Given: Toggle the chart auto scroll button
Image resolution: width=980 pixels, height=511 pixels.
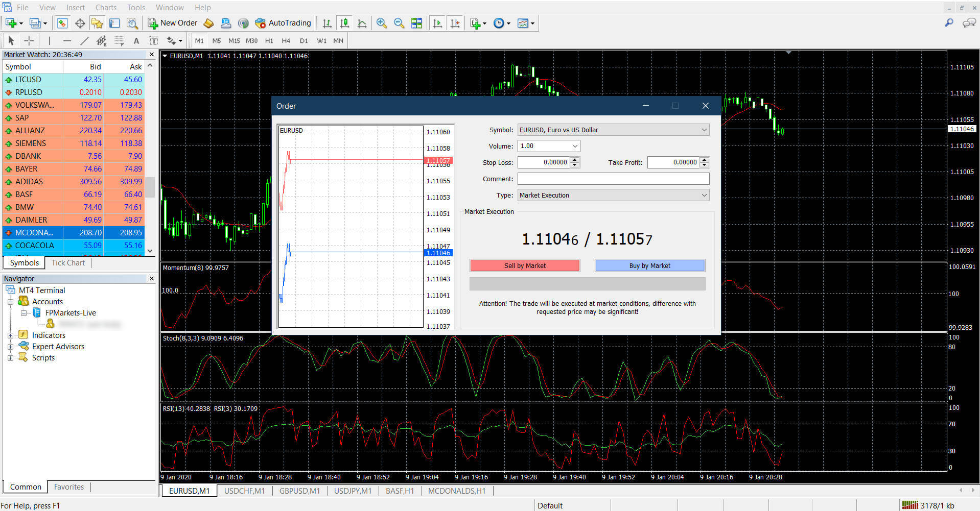Looking at the screenshot, I should (x=437, y=23).
